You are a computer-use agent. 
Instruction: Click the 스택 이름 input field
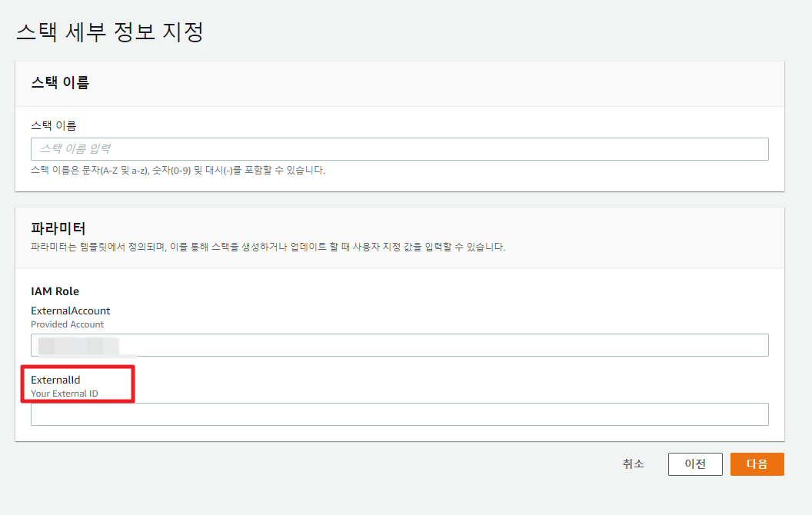(x=399, y=149)
